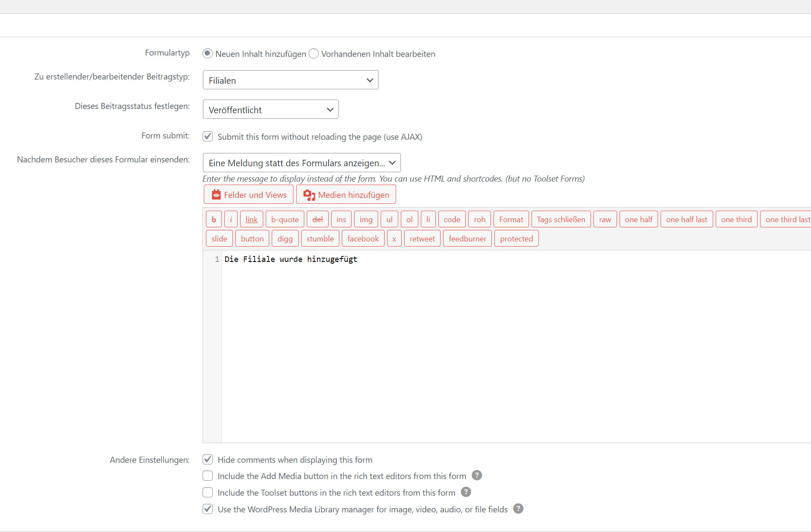Click the b-quote quicktag button
Screen dimensions: 811x532
pyautogui.click(x=285, y=219)
